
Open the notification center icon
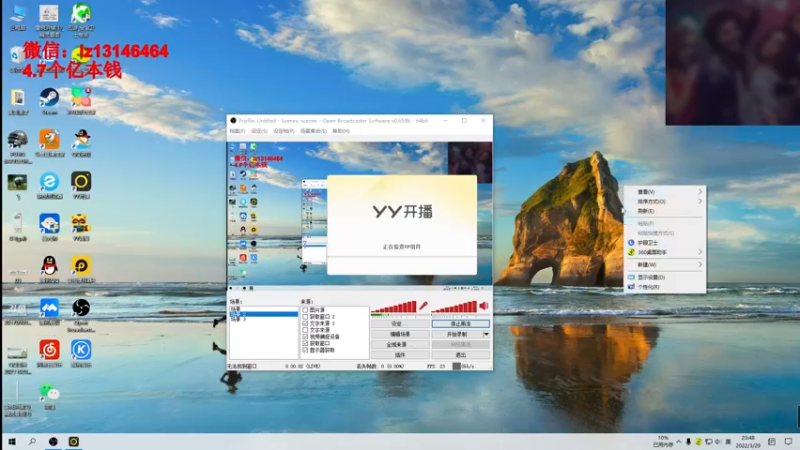(788, 442)
